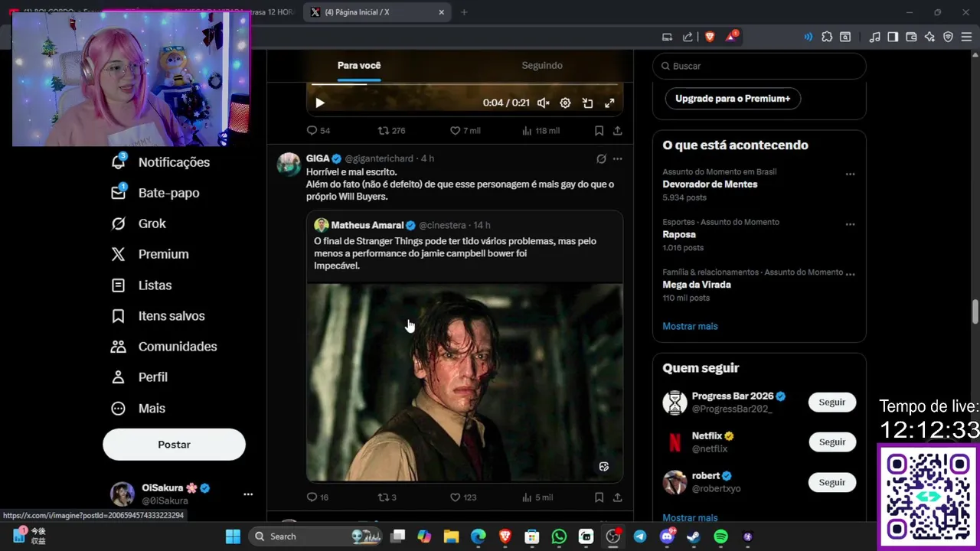Open browser hamburger main menu
The width and height of the screenshot is (980, 551).
point(966,37)
